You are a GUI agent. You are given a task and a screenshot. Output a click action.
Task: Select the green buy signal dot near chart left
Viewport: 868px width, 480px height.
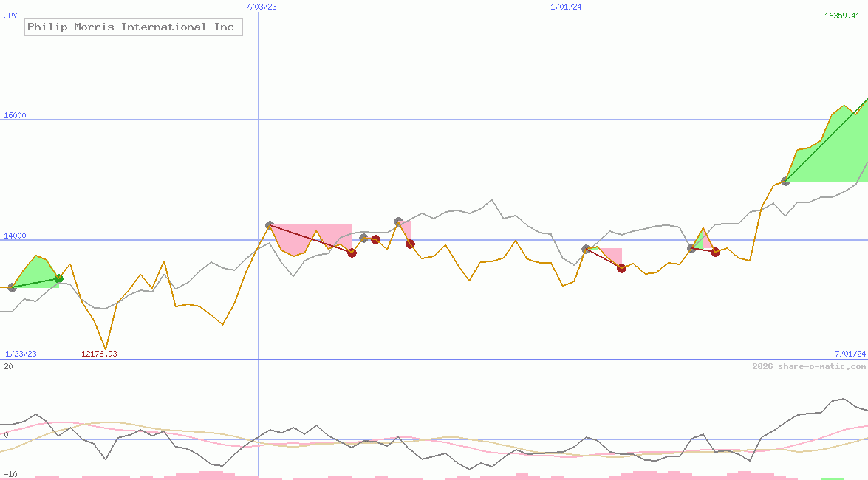(x=58, y=279)
